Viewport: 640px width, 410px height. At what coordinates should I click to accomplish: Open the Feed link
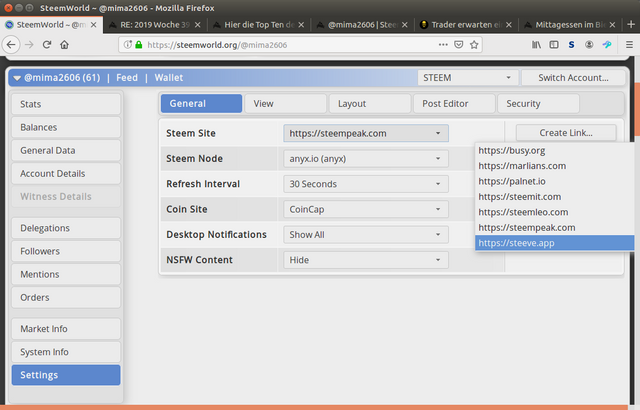tap(127, 78)
